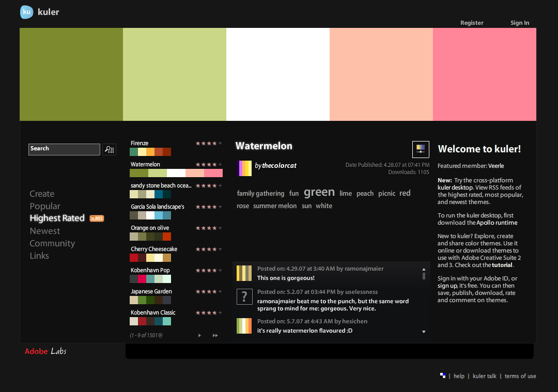The height and width of the screenshot is (392, 558).
Task: Click the kuler 'ku' logo icon
Action: point(27,12)
